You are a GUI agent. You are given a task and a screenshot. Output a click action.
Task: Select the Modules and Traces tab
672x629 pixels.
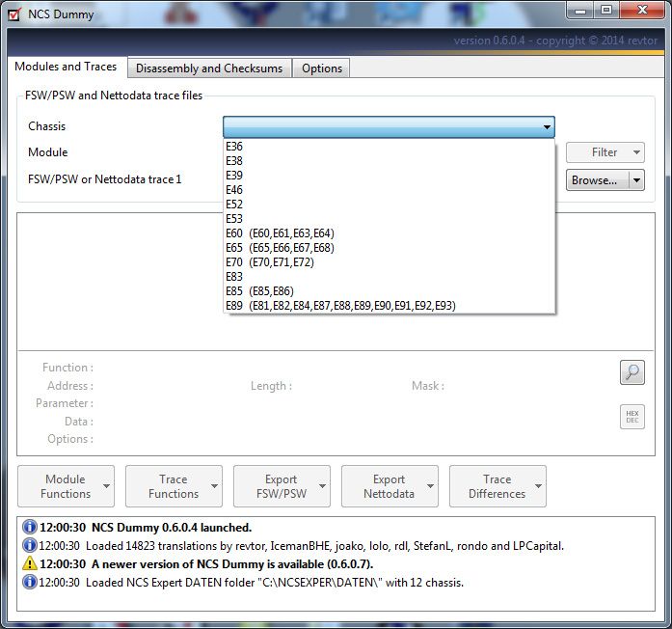pyautogui.click(x=66, y=67)
